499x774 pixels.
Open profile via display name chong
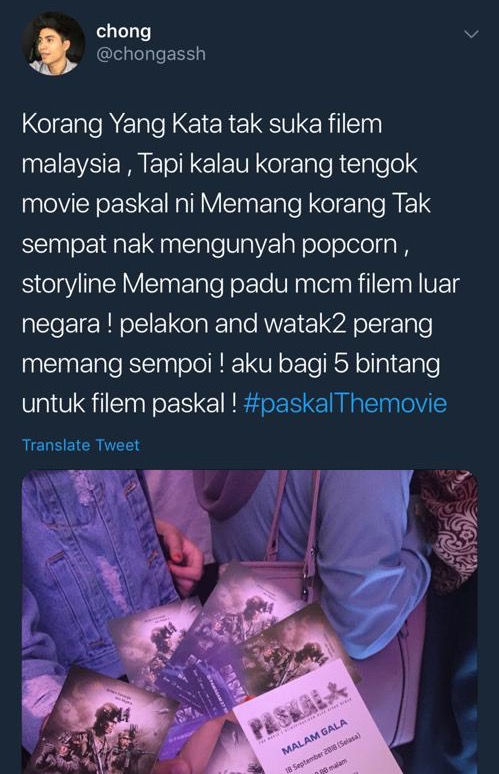[123, 31]
